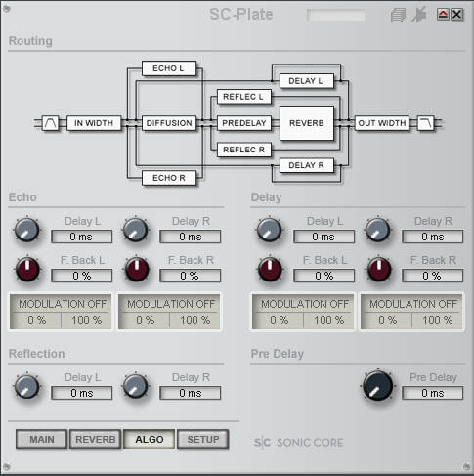The image size is (474, 476).
Task: Switch to the REVERB page tab
Action: tap(96, 439)
